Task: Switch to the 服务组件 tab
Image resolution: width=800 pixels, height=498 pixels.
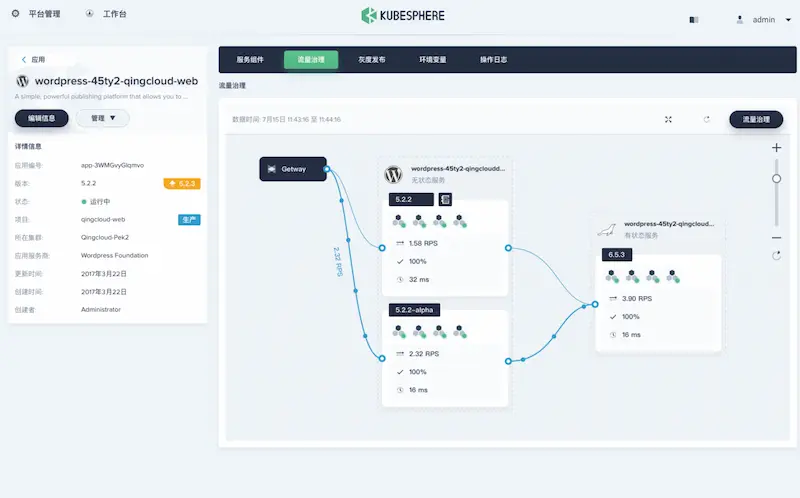Action: (x=250, y=60)
